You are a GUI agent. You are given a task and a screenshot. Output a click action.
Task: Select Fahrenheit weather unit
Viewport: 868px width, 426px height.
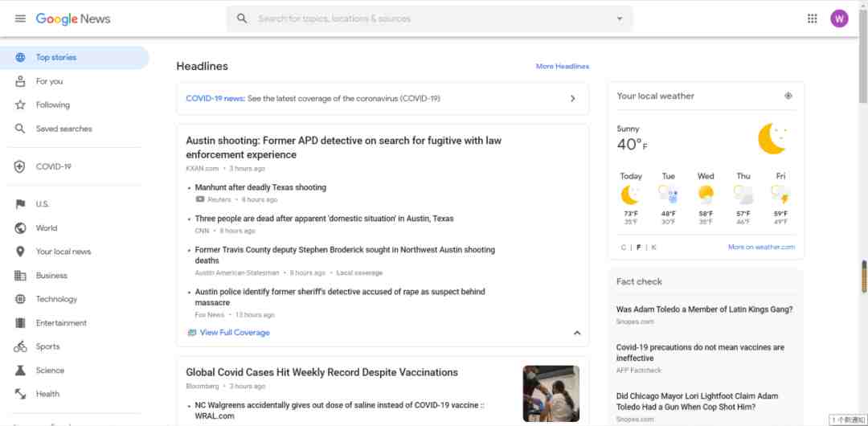pyautogui.click(x=639, y=248)
